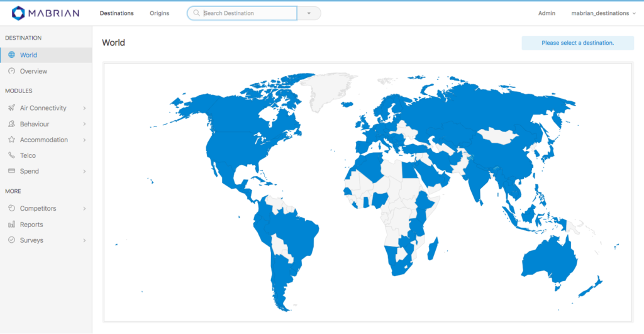The image size is (644, 334).
Task: Open the search destination dropdown arrow
Action: [x=309, y=13]
